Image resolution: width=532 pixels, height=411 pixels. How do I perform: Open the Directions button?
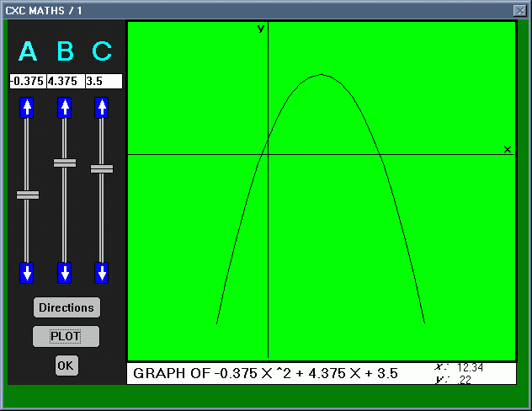(66, 307)
